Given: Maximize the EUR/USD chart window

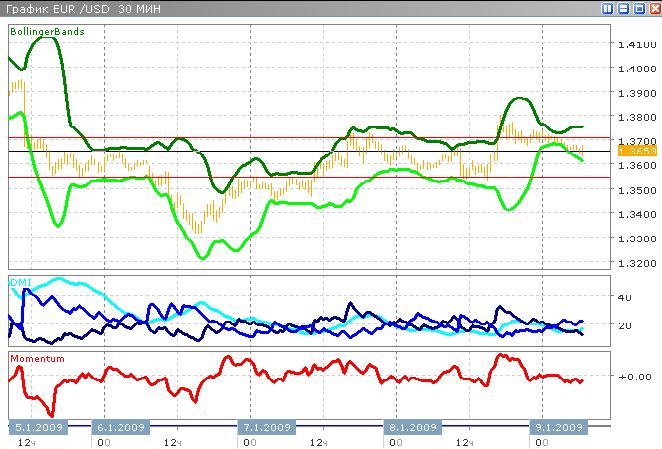Looking at the screenshot, I should [639, 9].
